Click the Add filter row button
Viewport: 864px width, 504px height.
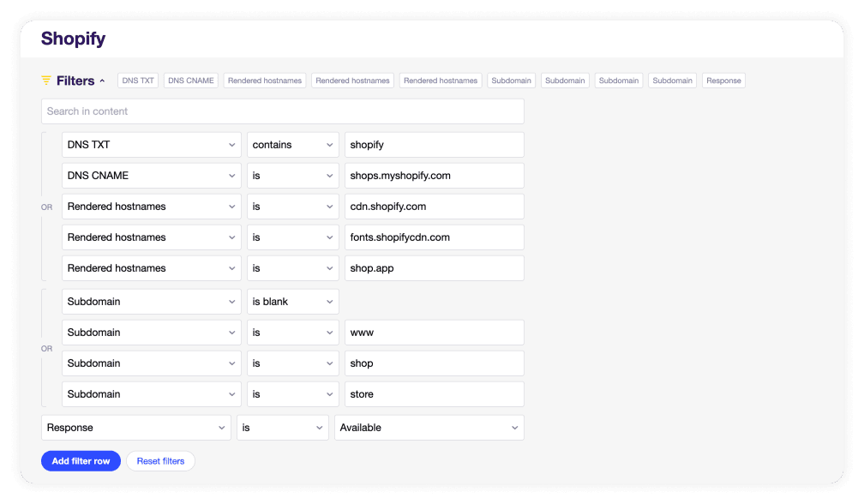[x=81, y=461]
